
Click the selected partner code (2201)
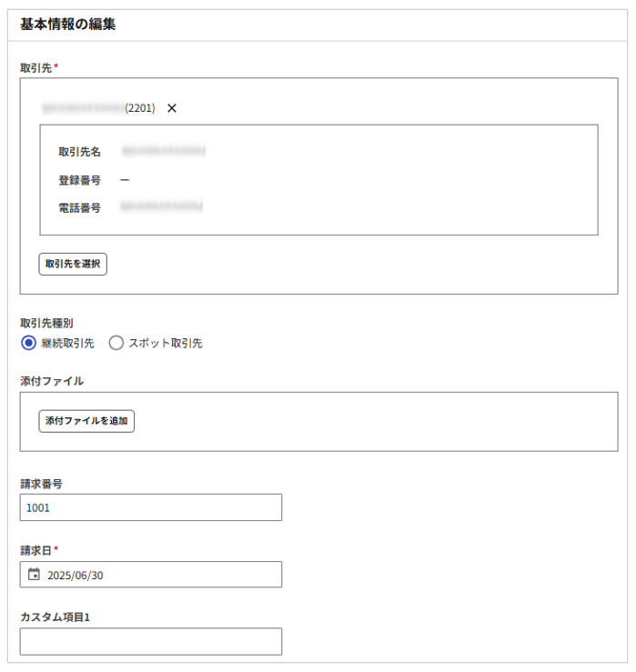(x=140, y=108)
